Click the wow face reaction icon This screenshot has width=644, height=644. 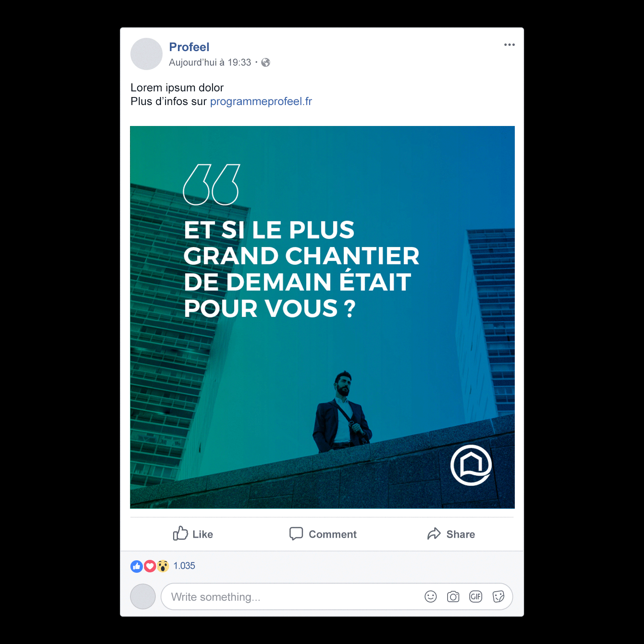tap(163, 566)
